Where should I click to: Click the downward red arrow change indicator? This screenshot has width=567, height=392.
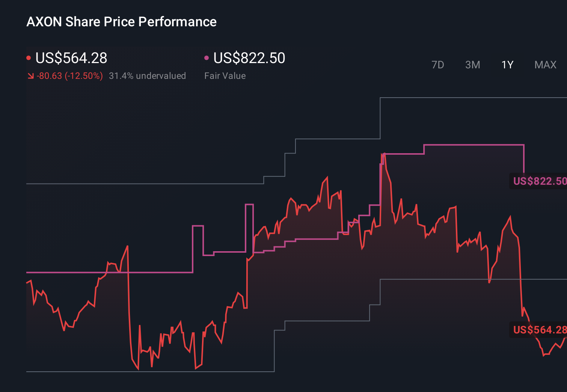(x=30, y=75)
